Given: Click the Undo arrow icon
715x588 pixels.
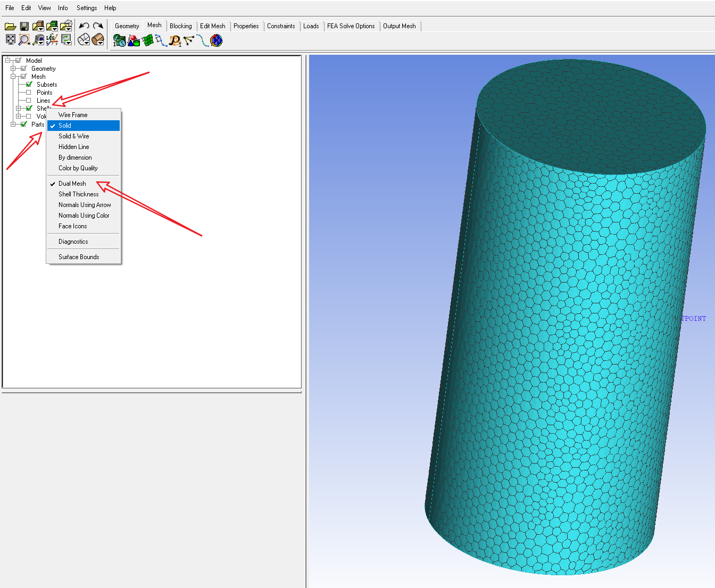Looking at the screenshot, I should [x=84, y=26].
